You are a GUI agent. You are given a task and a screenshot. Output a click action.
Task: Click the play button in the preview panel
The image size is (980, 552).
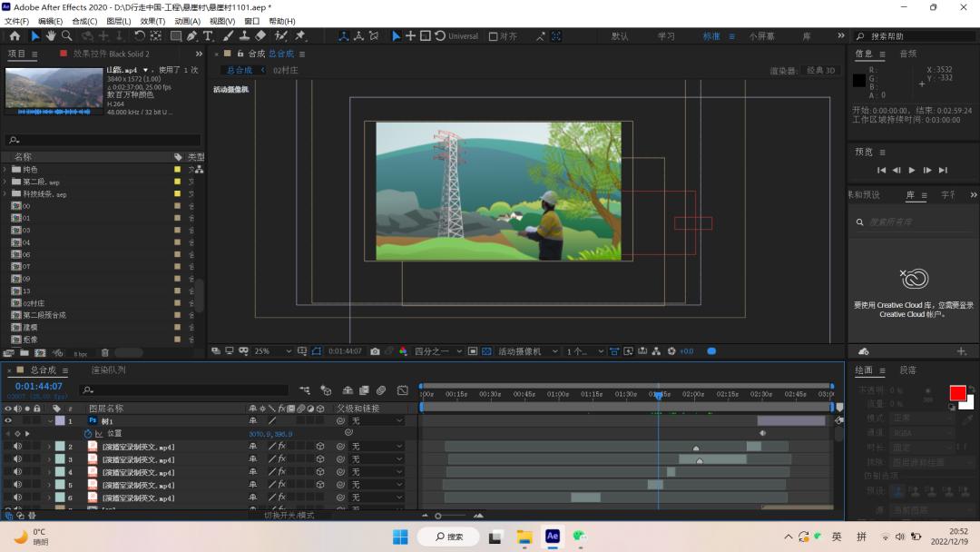pyautogui.click(x=912, y=170)
